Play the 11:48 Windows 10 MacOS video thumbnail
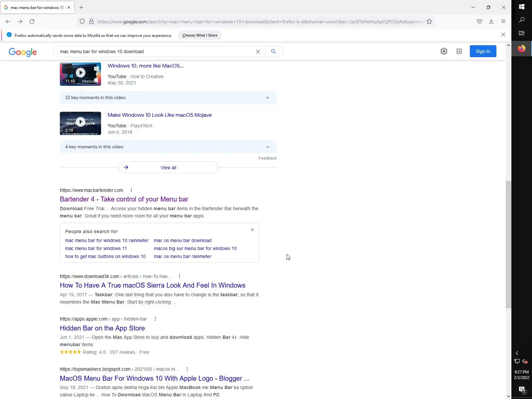This screenshot has width=532, height=399. [x=80, y=74]
